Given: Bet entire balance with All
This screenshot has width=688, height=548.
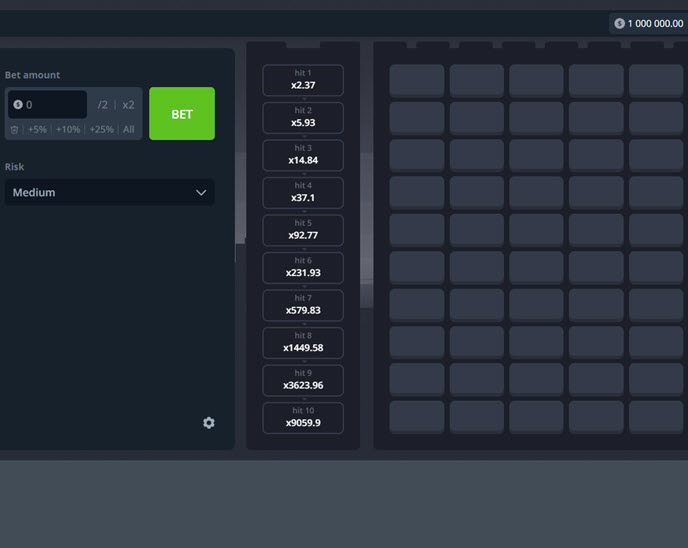Looking at the screenshot, I should pyautogui.click(x=129, y=129).
